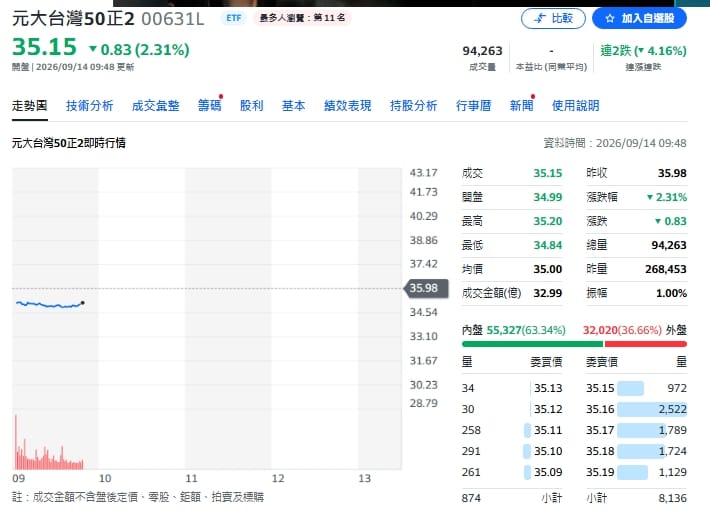
Task: Click the bid subtotal 874
Action: [x=471, y=498]
